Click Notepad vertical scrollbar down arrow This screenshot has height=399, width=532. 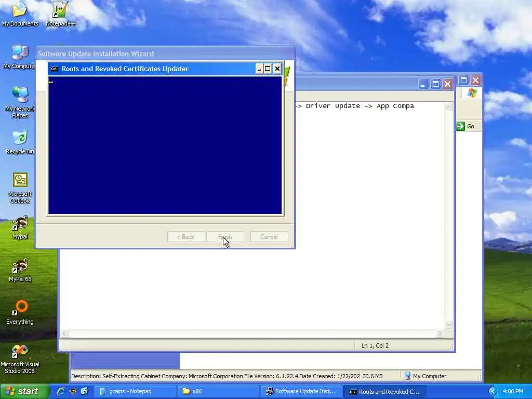tap(448, 325)
